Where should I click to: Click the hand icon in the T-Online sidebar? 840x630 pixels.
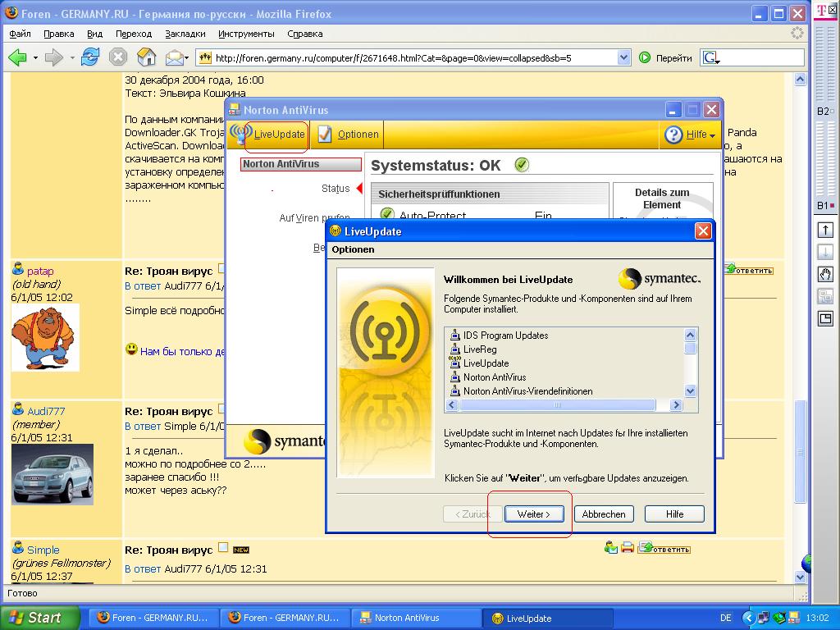[825, 274]
